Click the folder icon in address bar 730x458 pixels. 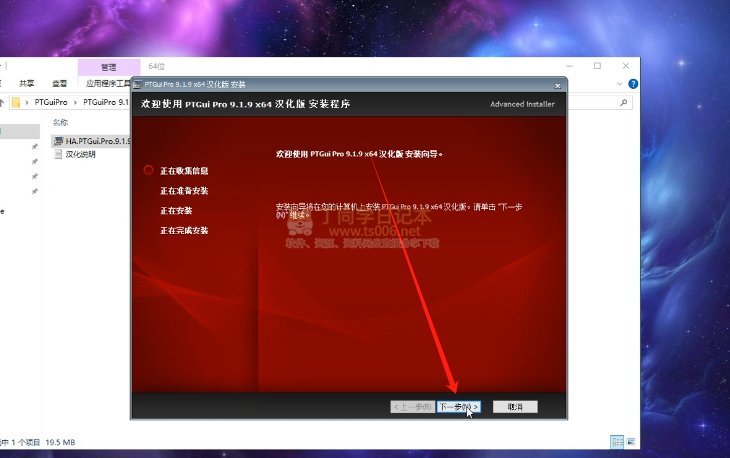click(x=18, y=102)
